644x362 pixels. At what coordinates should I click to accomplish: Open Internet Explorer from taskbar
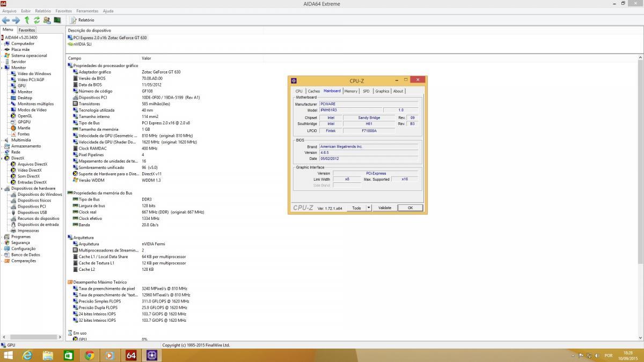coord(27,355)
